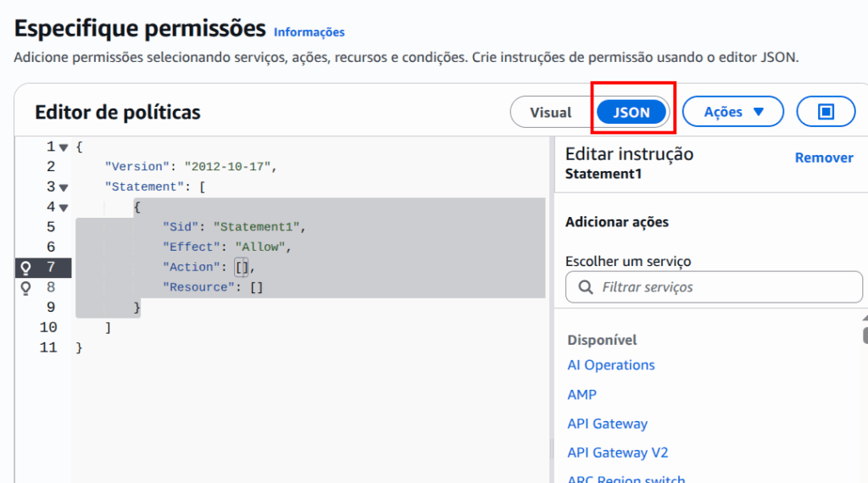Collapse the Statement fold arrow on line 3

pos(64,188)
